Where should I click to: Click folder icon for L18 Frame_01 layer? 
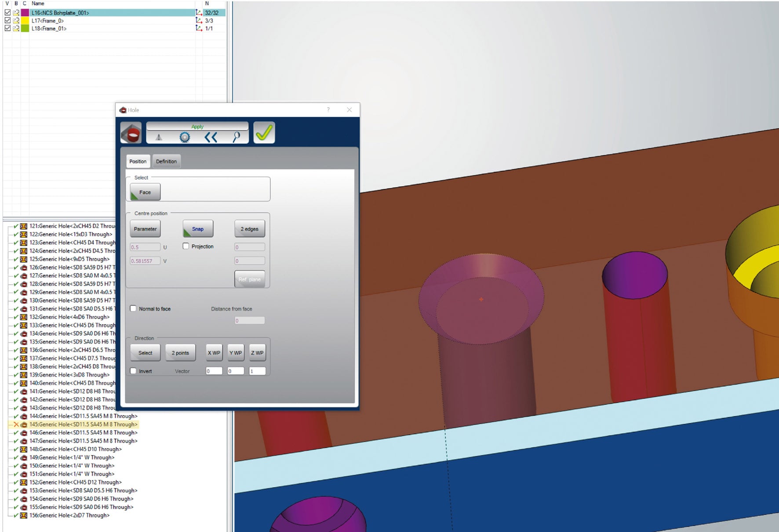pyautogui.click(x=16, y=29)
